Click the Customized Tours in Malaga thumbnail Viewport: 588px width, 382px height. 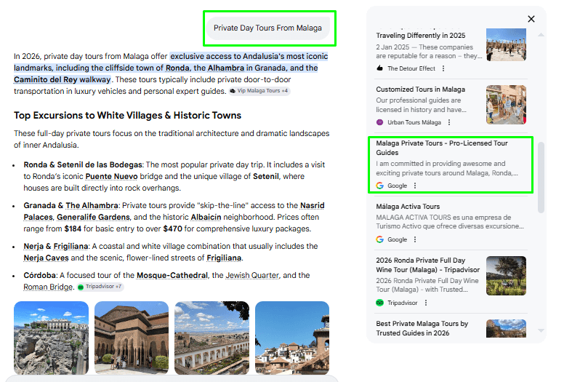(x=507, y=105)
